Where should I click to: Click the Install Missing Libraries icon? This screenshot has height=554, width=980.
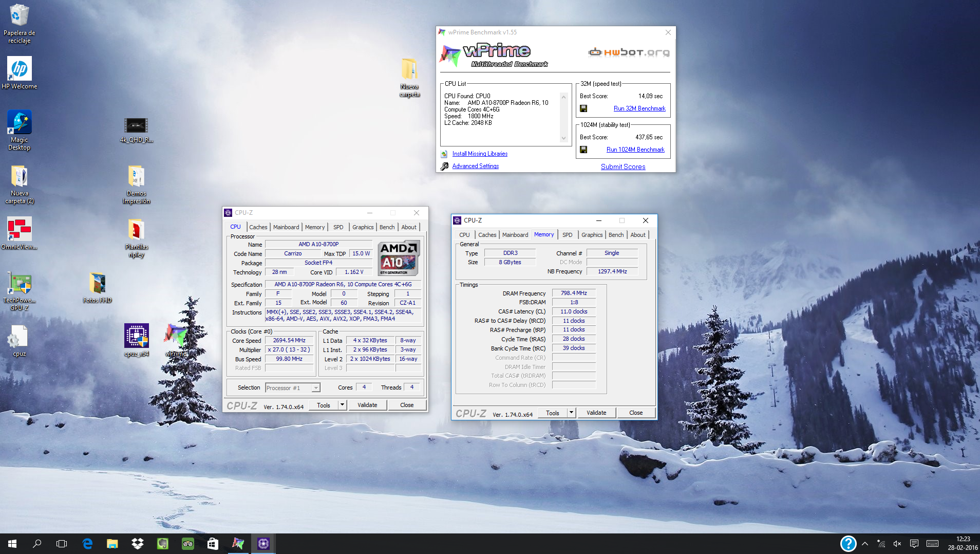click(444, 154)
